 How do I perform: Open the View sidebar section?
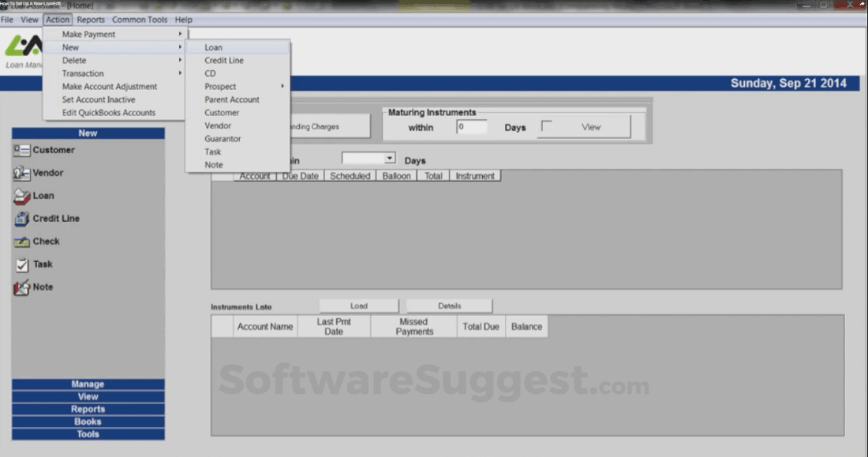pos(88,397)
